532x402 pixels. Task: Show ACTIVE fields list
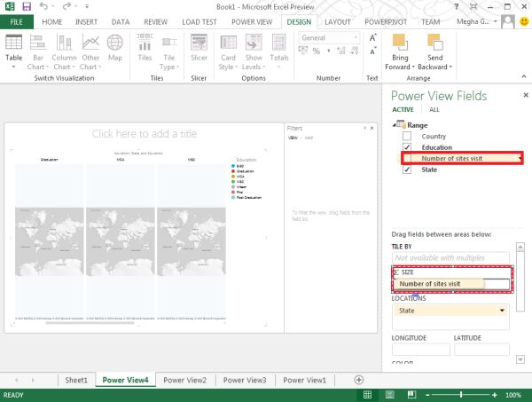(x=403, y=109)
